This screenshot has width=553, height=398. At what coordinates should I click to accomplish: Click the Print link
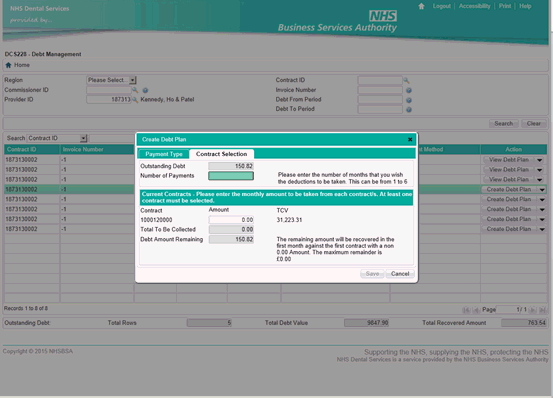[505, 6]
